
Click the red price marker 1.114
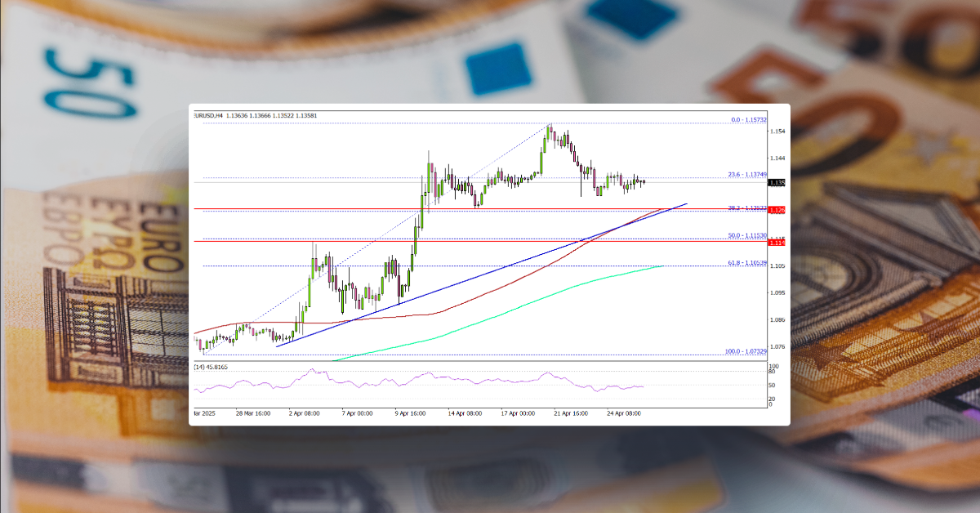click(775, 242)
